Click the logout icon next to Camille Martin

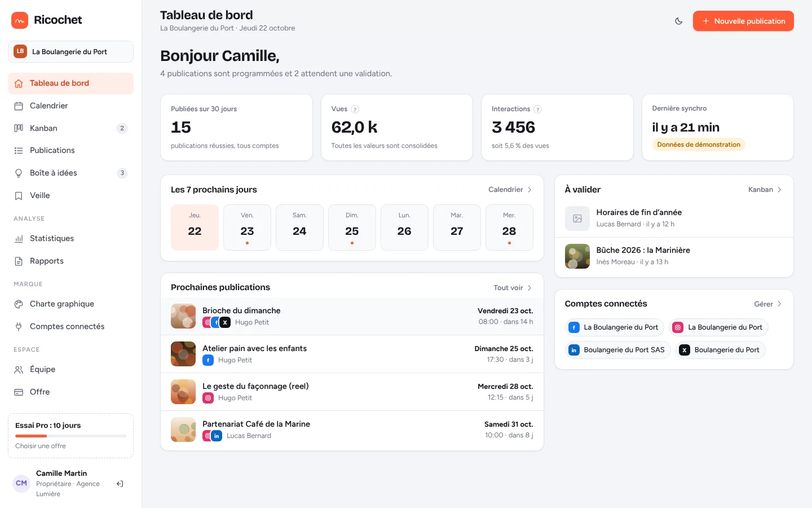(120, 484)
